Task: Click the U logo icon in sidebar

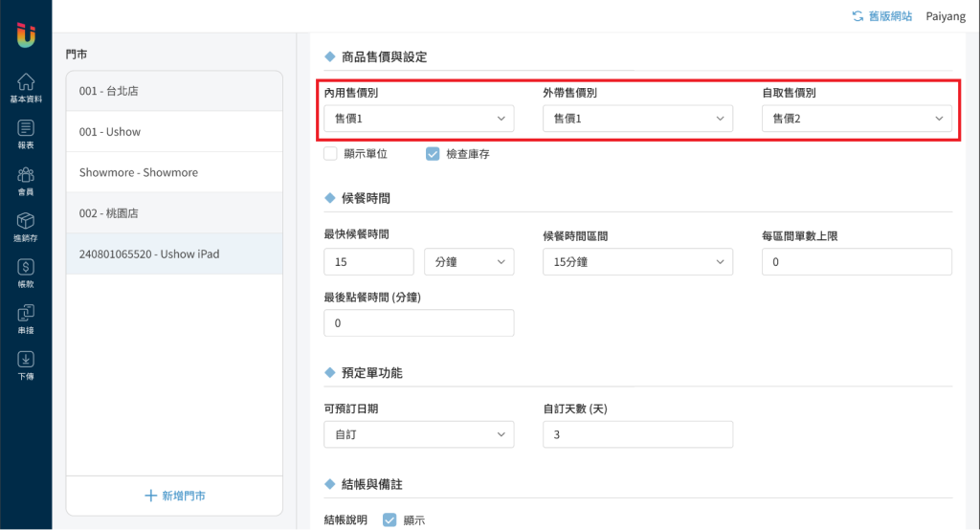Action: (26, 34)
